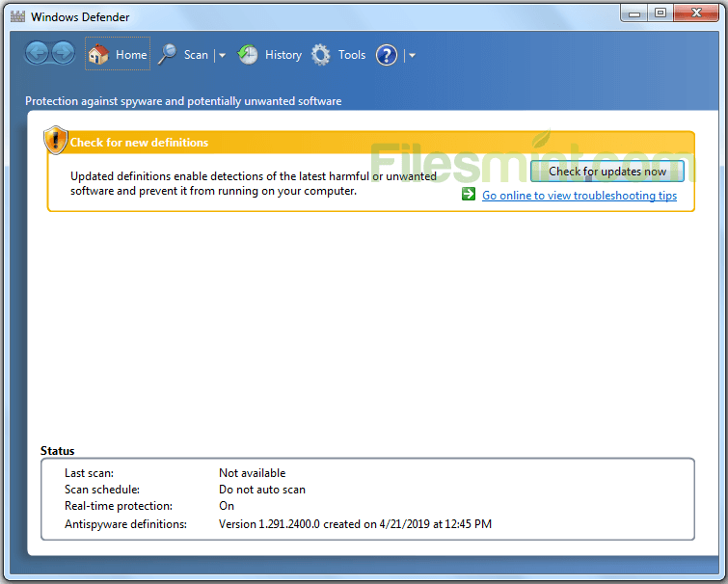The width and height of the screenshot is (728, 584).
Task: Click the Antispyware definitions label
Action: click(x=125, y=524)
